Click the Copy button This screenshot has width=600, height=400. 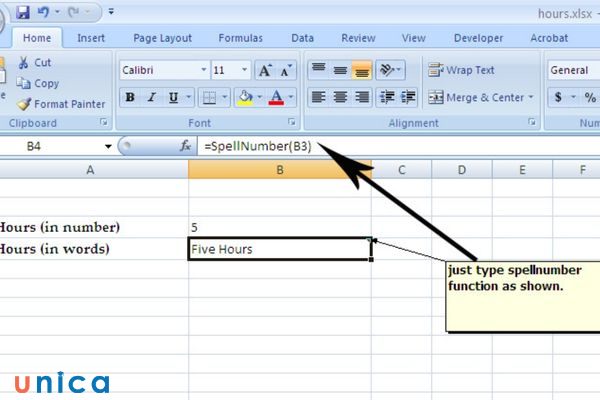(x=38, y=83)
